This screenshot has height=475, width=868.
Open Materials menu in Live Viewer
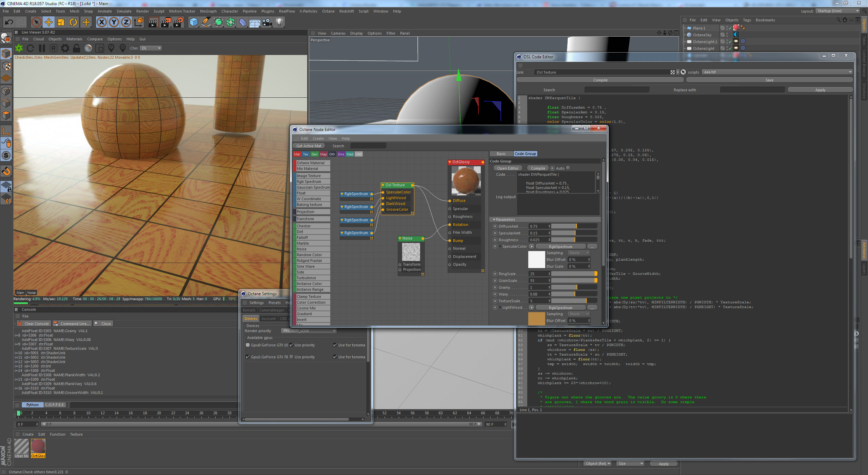pyautogui.click(x=74, y=39)
